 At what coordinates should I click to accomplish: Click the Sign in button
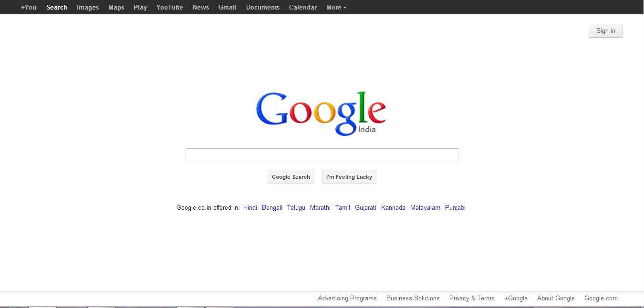click(606, 31)
